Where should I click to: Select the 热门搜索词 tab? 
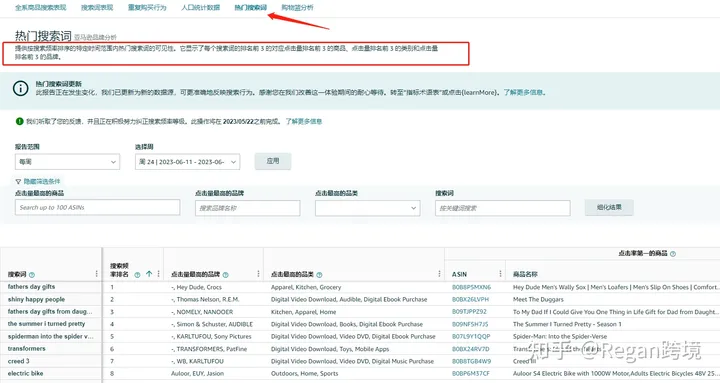[x=250, y=7]
